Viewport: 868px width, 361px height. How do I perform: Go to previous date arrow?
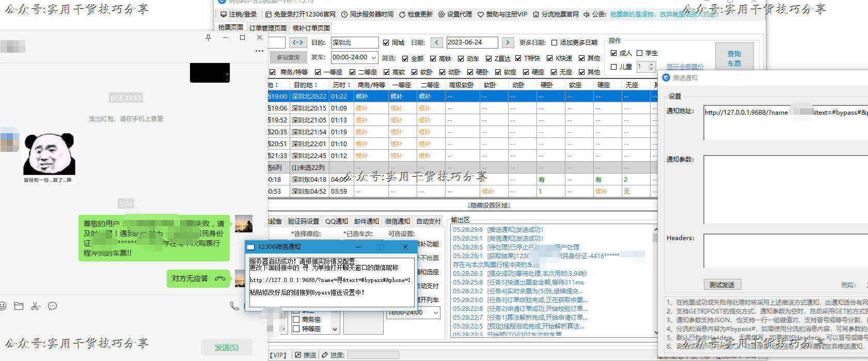(437, 42)
